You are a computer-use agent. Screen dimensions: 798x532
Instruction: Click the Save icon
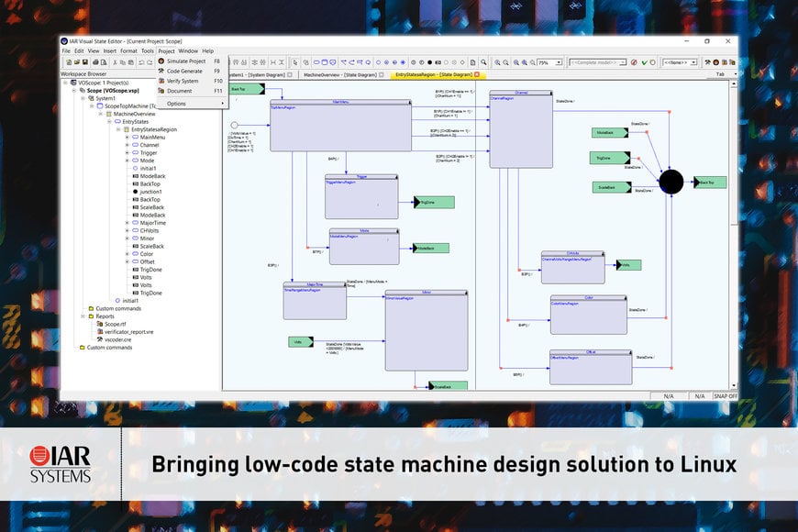click(83, 63)
